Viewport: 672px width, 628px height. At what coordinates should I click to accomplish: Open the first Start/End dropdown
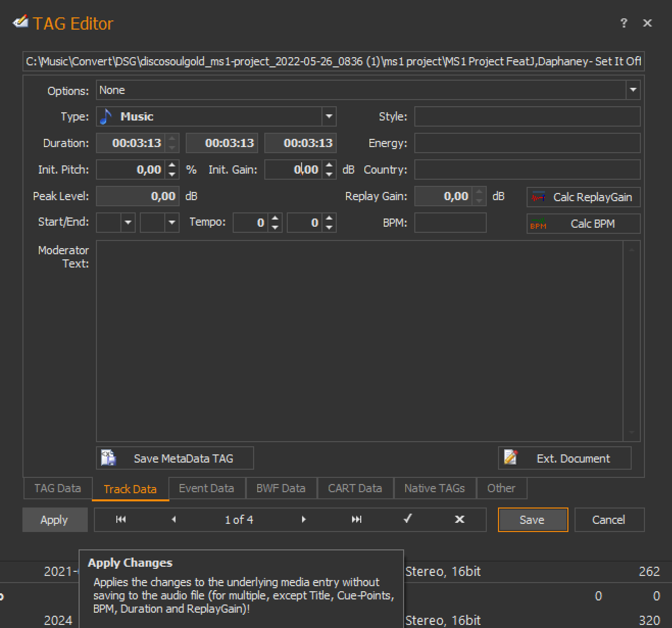(x=128, y=223)
